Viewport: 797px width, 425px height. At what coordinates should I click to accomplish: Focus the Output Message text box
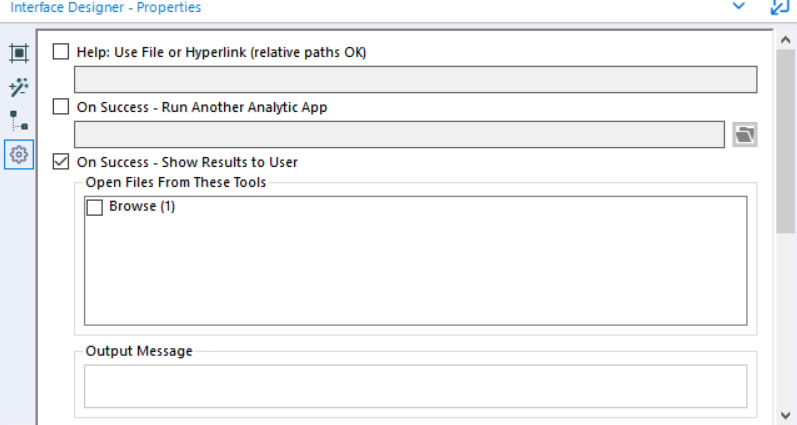[415, 386]
